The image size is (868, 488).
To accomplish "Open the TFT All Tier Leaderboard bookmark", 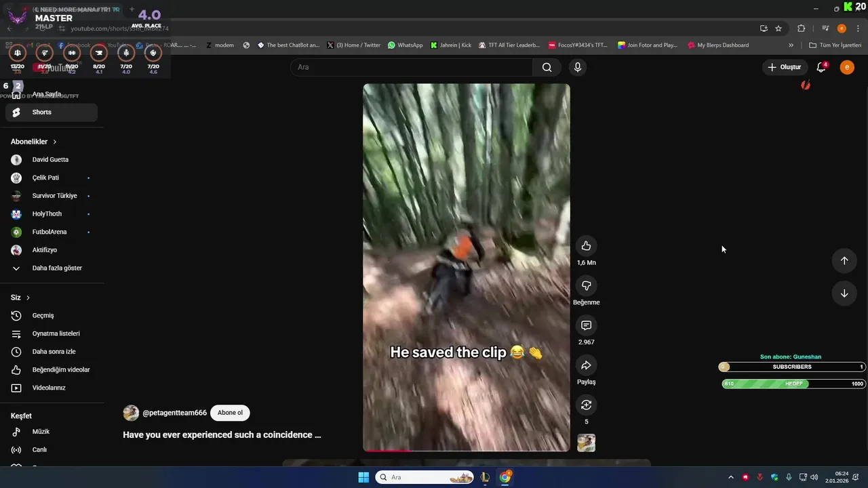I will (x=509, y=45).
